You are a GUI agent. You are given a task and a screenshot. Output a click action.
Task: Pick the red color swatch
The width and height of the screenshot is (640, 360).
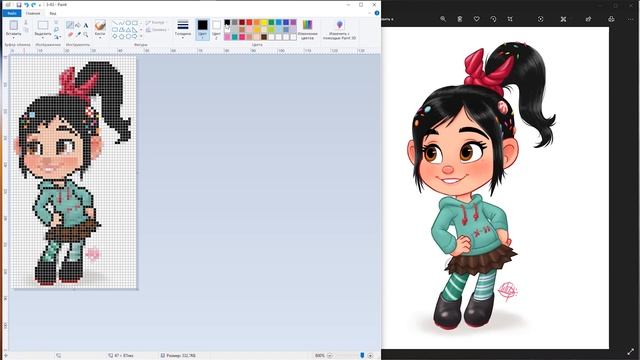coord(249,22)
